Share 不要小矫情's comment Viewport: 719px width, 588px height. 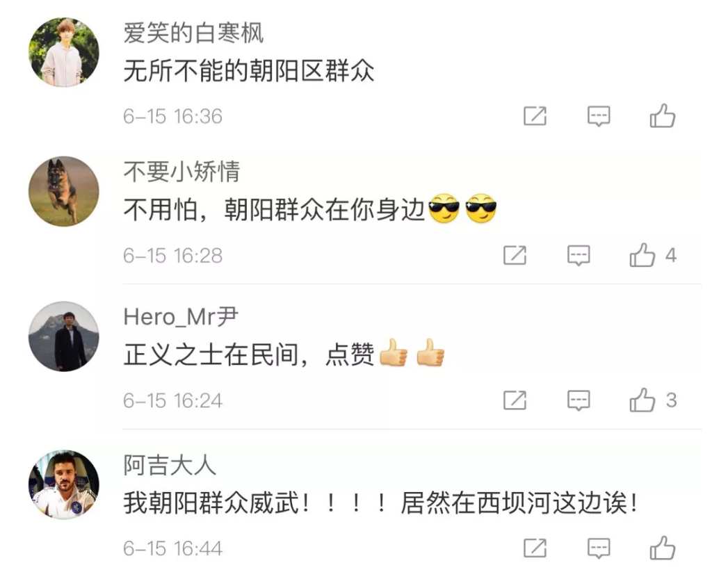point(515,255)
